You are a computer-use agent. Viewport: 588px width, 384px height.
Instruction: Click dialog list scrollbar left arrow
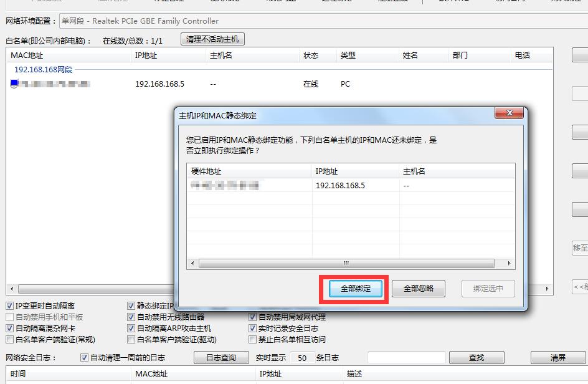click(192, 263)
